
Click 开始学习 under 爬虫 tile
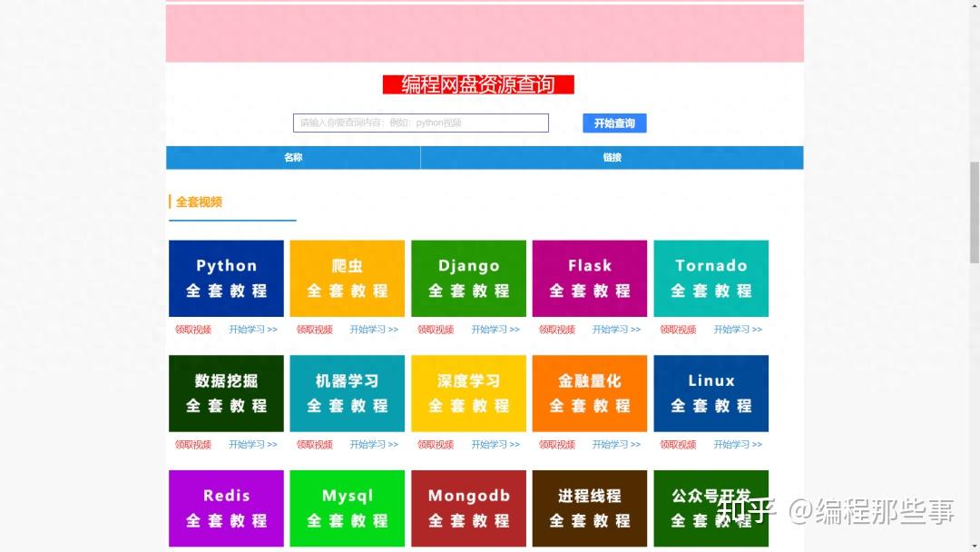coord(374,330)
